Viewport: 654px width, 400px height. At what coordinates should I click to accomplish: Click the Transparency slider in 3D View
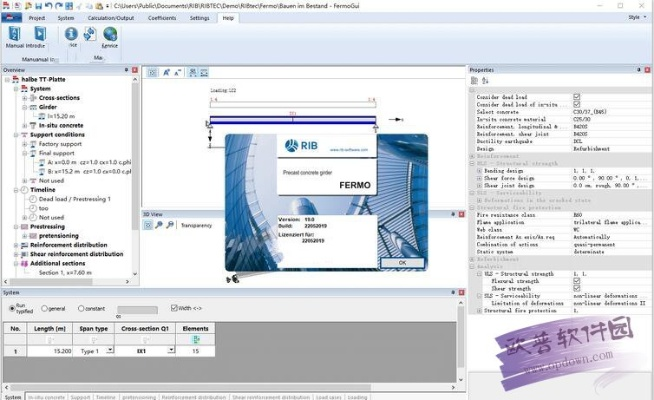(195, 225)
